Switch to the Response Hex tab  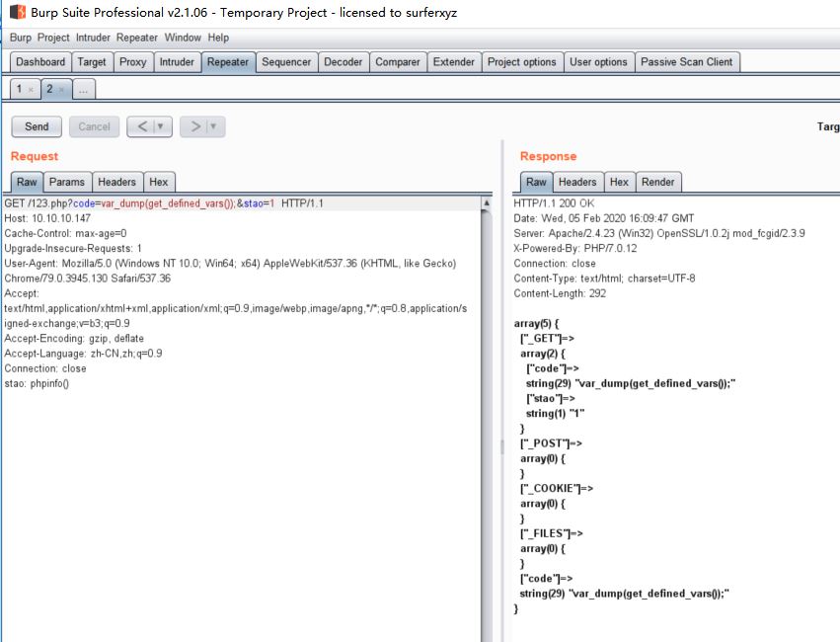click(x=619, y=182)
